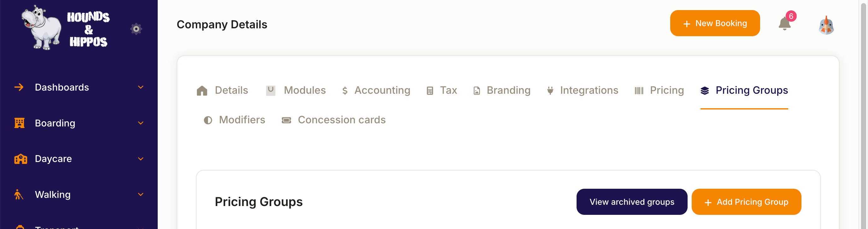Viewport: 868px width, 229px height.
Task: Open the Accounting tab
Action: coord(376,91)
